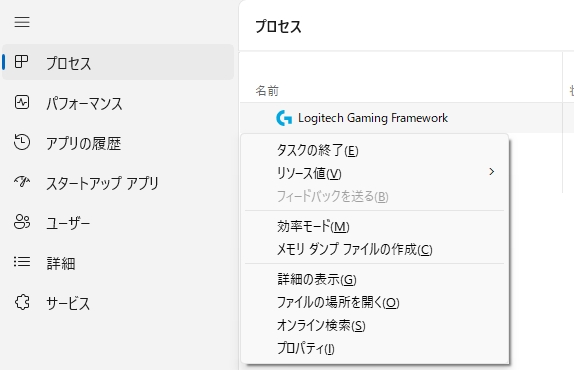Select オンライン検索(S) menu entry
The image size is (574, 370).
pyautogui.click(x=375, y=325)
